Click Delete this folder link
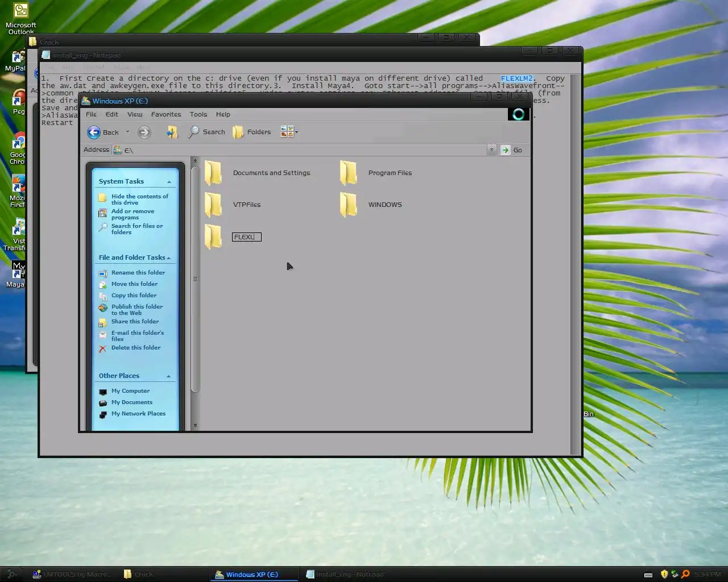The width and height of the screenshot is (728, 582). pos(136,348)
